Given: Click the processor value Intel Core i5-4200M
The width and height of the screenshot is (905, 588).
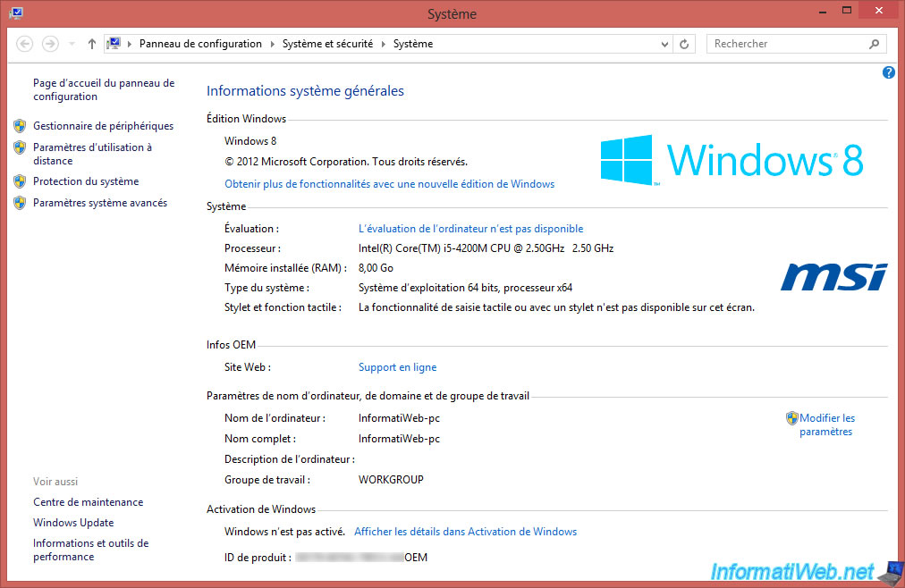Looking at the screenshot, I should 486,248.
